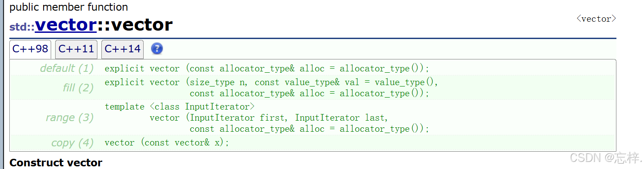Screen dimensions: 644x169
Task: Click the bold ::vector title text
Action: tap(135, 25)
